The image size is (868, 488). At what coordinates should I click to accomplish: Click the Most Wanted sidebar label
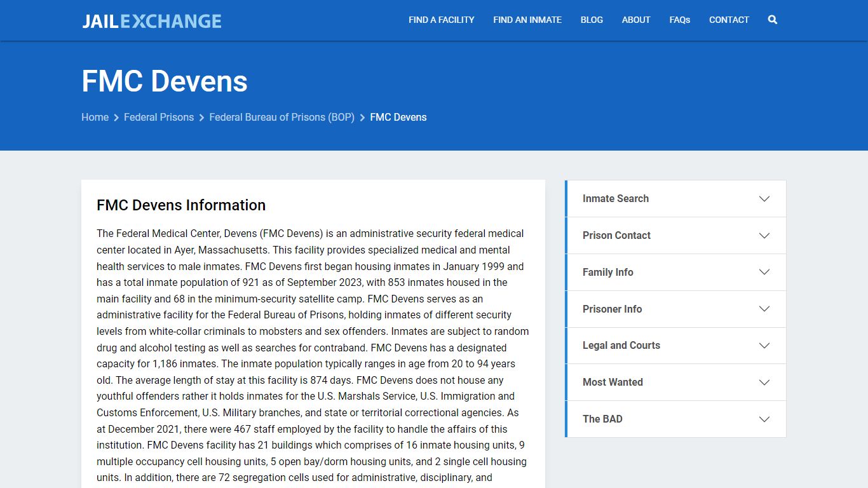[613, 382]
